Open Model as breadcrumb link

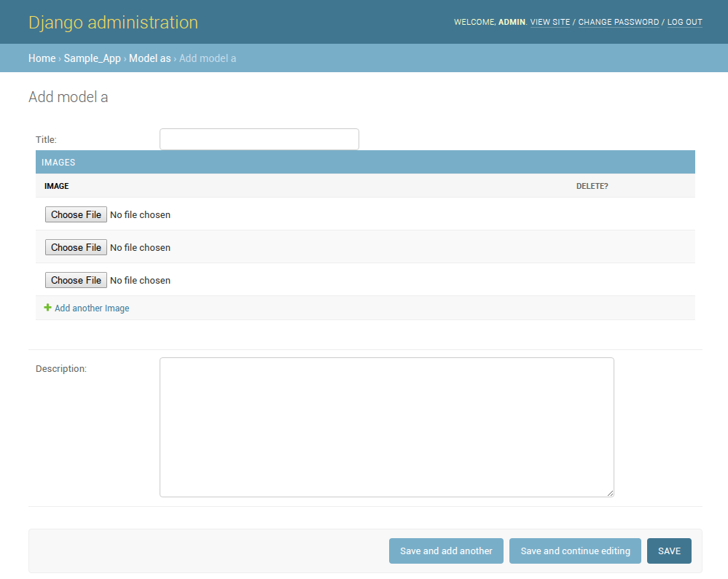pyautogui.click(x=149, y=58)
